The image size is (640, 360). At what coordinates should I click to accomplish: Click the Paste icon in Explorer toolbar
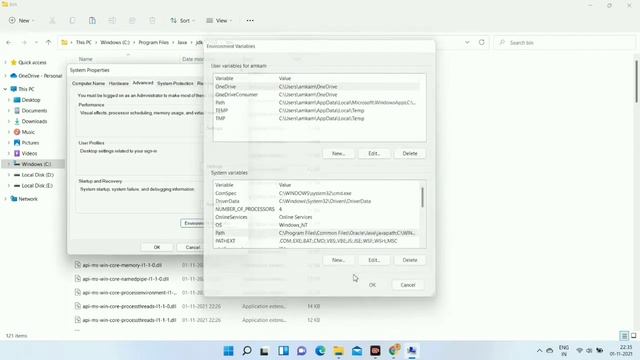[x=92, y=20]
